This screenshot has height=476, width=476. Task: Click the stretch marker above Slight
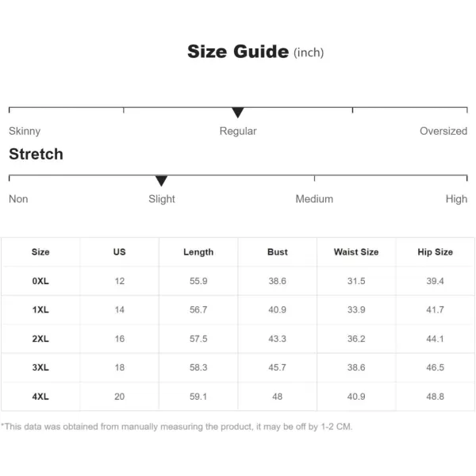tap(161, 181)
